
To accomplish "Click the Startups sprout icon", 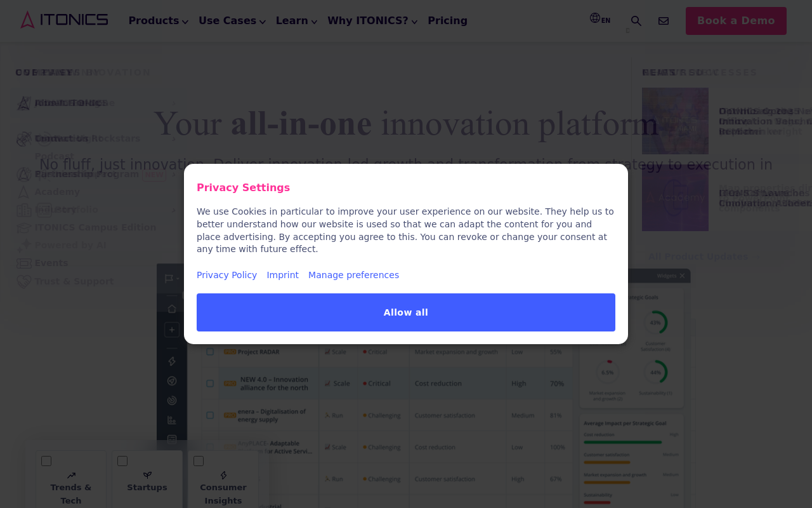I will point(147,475).
